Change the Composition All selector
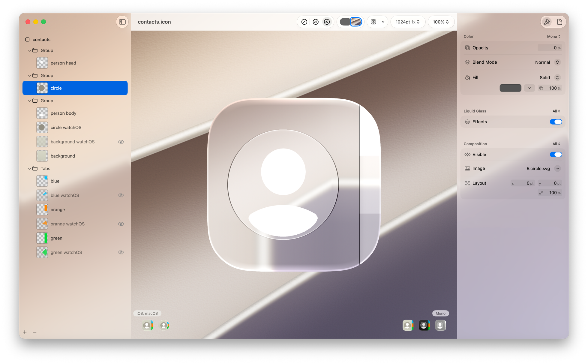 pyautogui.click(x=556, y=144)
